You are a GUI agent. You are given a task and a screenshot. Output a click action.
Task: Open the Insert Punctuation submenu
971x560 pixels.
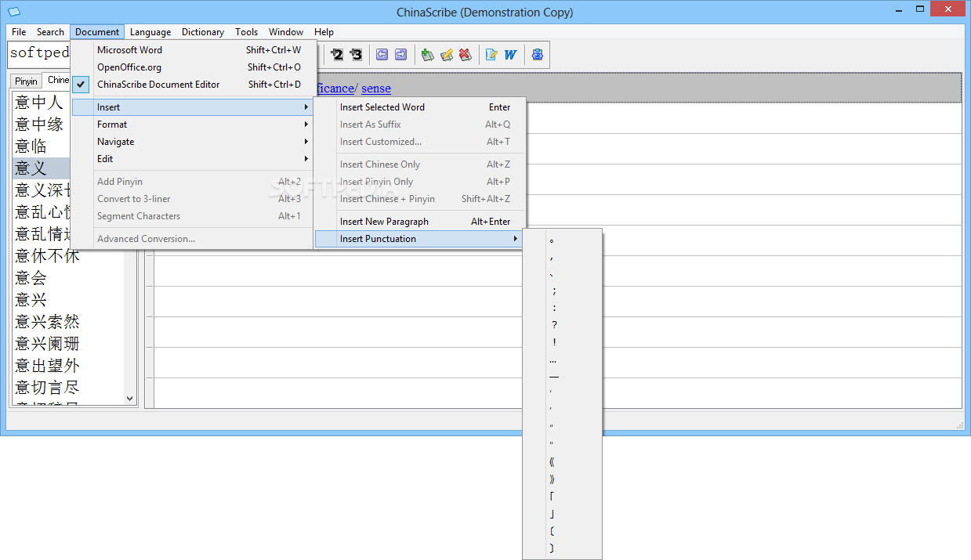click(420, 239)
